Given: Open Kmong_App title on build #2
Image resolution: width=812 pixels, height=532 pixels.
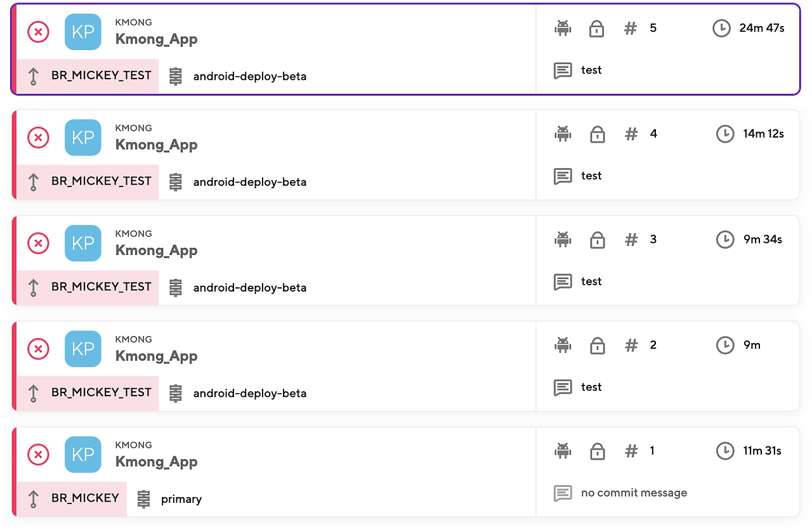Looking at the screenshot, I should tap(156, 356).
